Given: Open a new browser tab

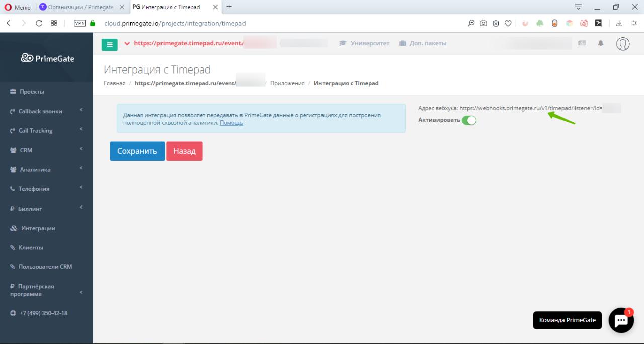Looking at the screenshot, I should tap(229, 7).
